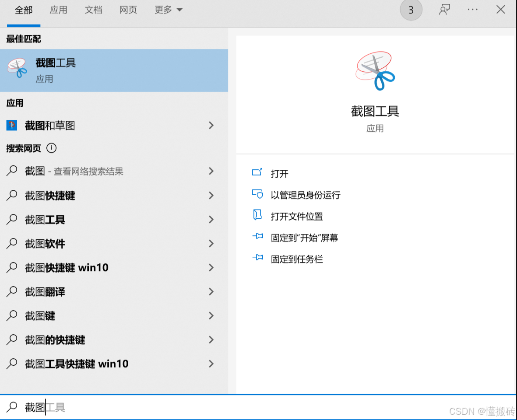The width and height of the screenshot is (517, 420).
Task: Expand the chevron for 截图快捷键 win10 suggestion
Action: [211, 268]
